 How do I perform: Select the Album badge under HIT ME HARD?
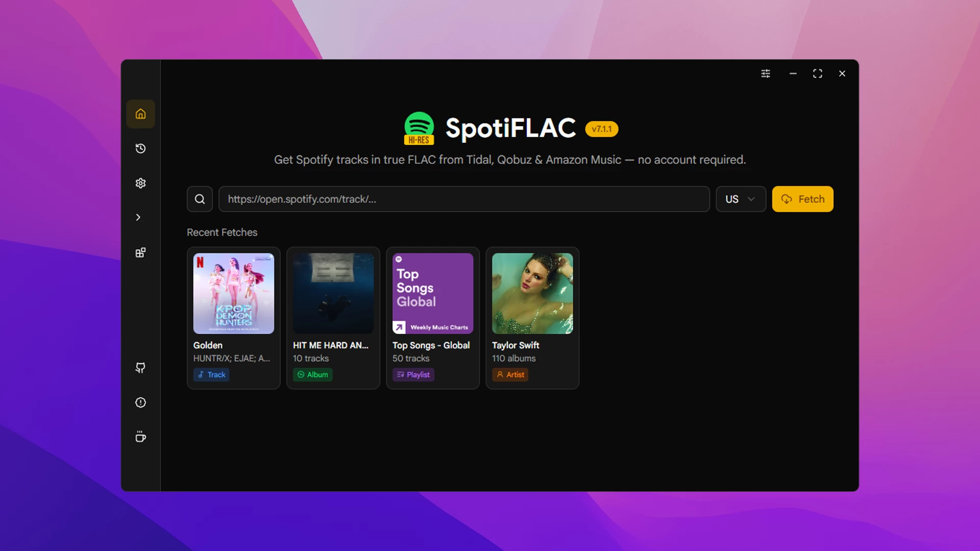[x=312, y=374]
